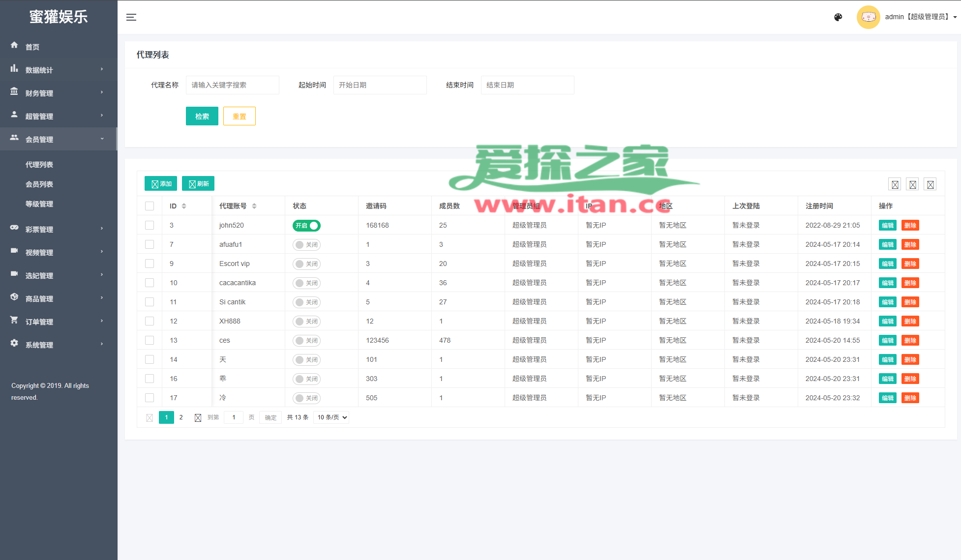Click the home icon in sidebar
This screenshot has width=961, height=560.
click(14, 45)
